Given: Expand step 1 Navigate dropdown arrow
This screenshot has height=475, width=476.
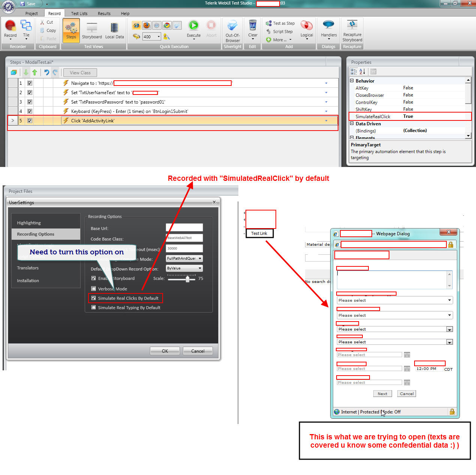Looking at the screenshot, I should point(326,83).
